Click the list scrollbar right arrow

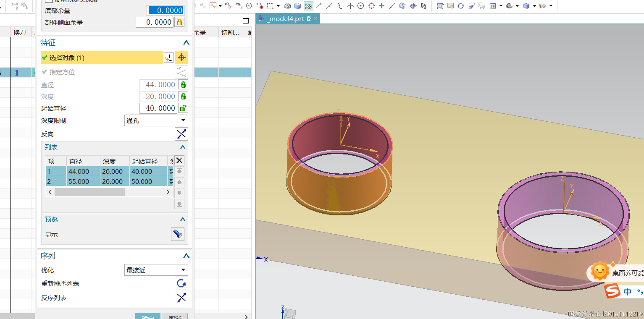tap(168, 192)
